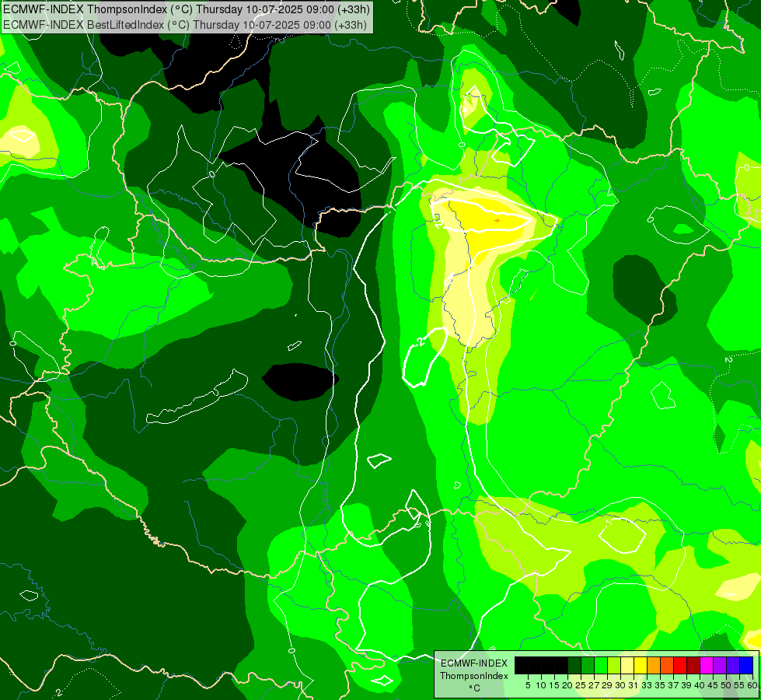Choose the orange-red 35–37 legend swatch
This screenshot has width=761, height=700.
[x=667, y=665]
